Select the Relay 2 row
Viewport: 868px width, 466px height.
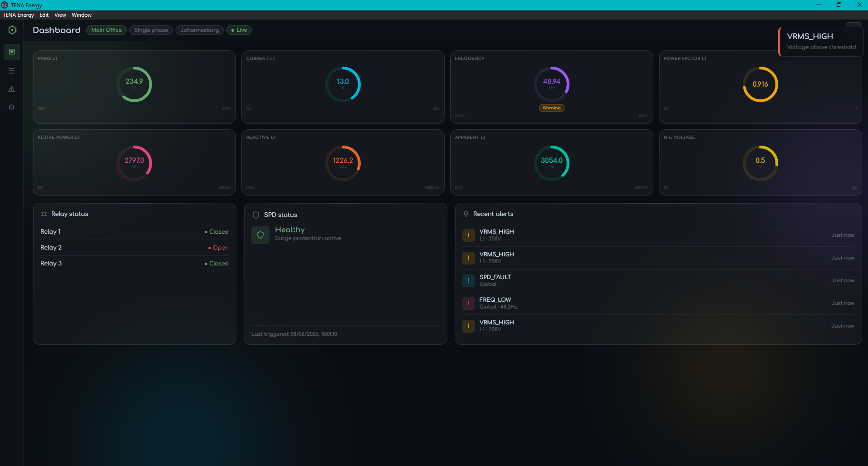134,248
